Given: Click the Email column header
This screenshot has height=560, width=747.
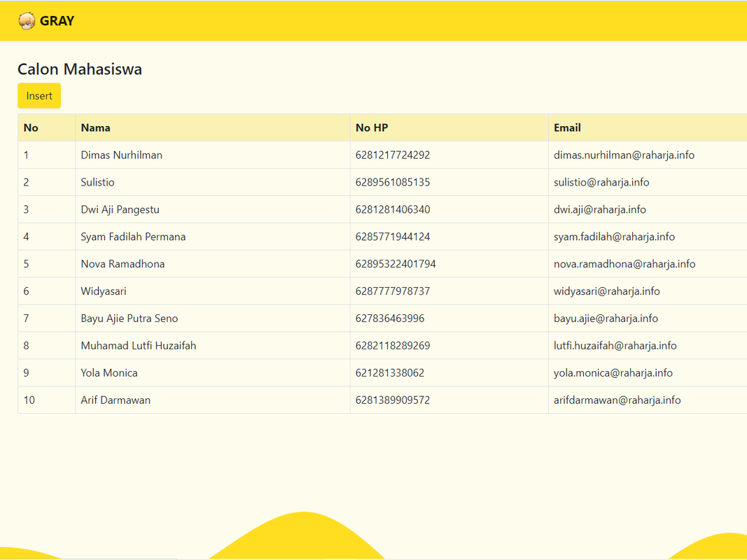Looking at the screenshot, I should pyautogui.click(x=648, y=127).
